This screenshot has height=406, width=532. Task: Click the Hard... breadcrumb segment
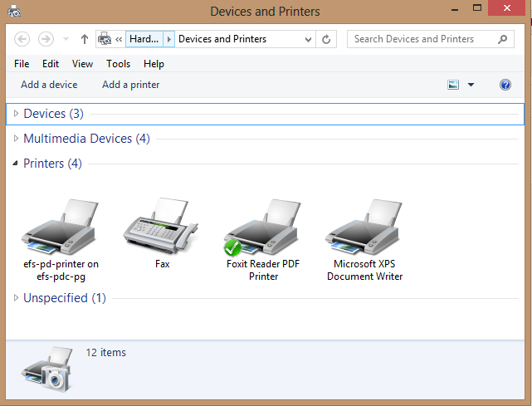144,39
